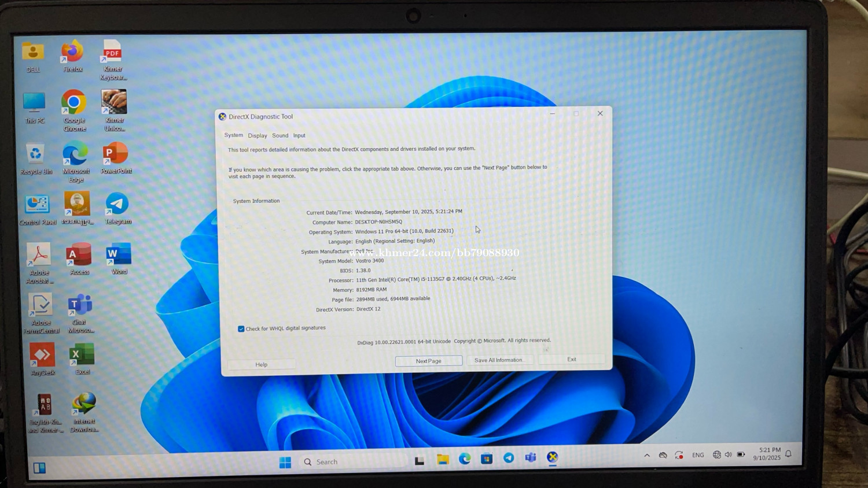Click the Edge icon on the taskbar

coord(465,459)
